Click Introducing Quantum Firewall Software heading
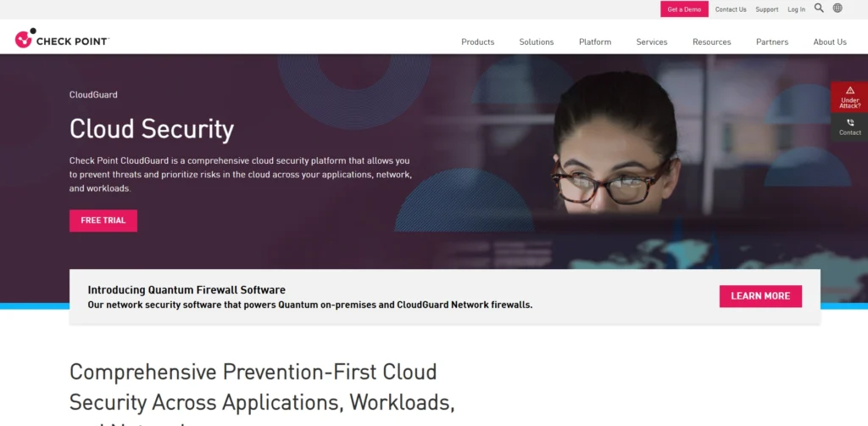The height and width of the screenshot is (426, 868). click(x=186, y=289)
